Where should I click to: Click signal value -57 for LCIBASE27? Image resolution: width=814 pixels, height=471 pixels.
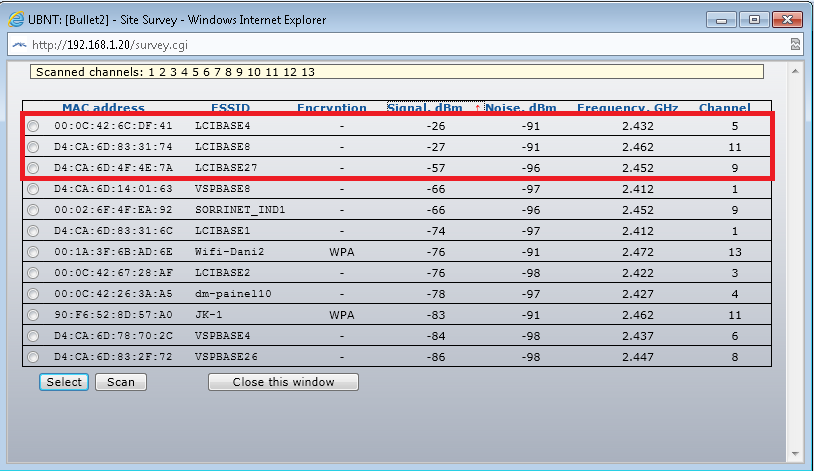[436, 168]
